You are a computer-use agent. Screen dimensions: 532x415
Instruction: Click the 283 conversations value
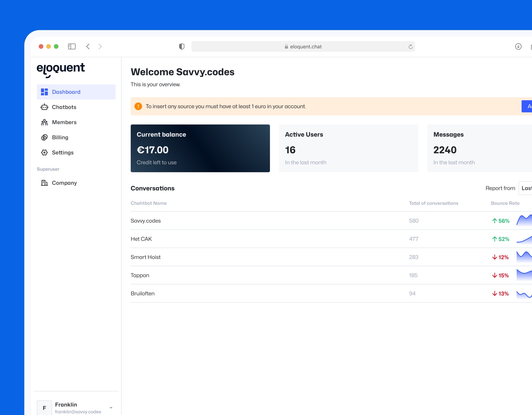(414, 257)
